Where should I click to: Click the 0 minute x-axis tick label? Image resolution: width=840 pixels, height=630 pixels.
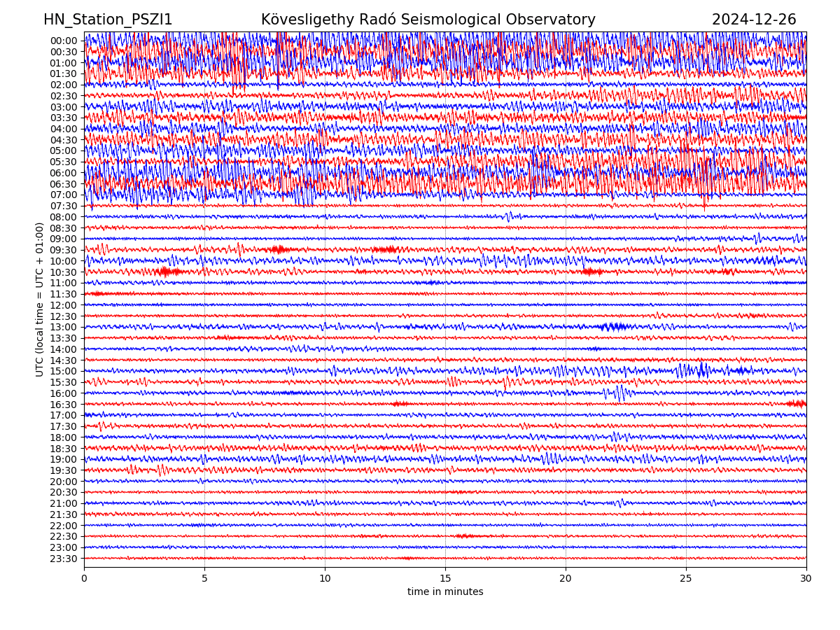coord(84,579)
